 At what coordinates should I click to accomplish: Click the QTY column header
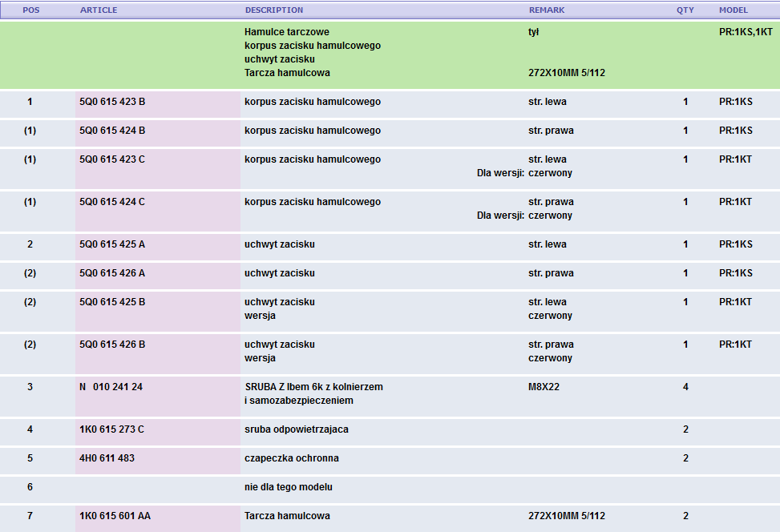(x=685, y=10)
